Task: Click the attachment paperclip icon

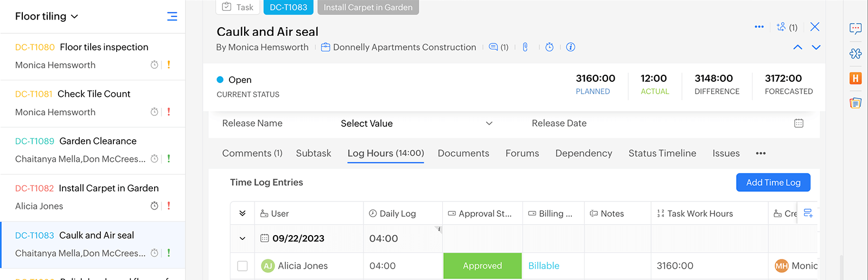Action: [x=525, y=47]
